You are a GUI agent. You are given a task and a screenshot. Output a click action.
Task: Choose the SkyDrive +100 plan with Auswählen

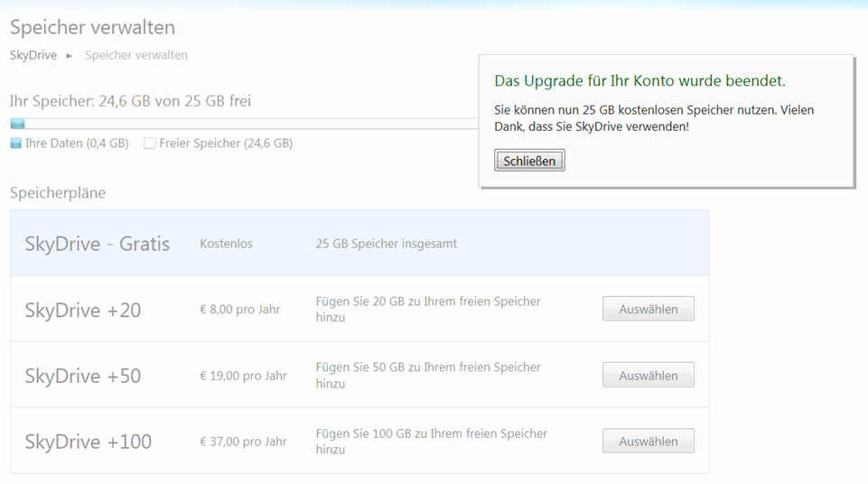point(648,442)
